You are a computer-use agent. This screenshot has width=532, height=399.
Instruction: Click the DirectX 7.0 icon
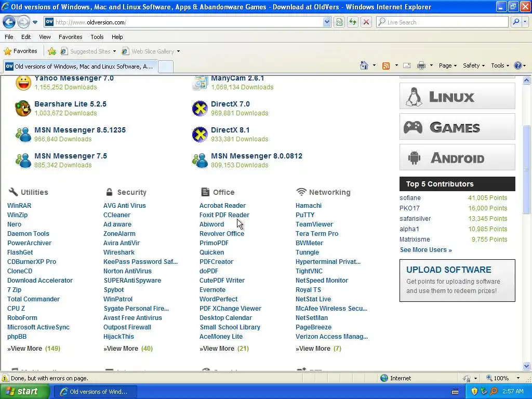(200, 108)
